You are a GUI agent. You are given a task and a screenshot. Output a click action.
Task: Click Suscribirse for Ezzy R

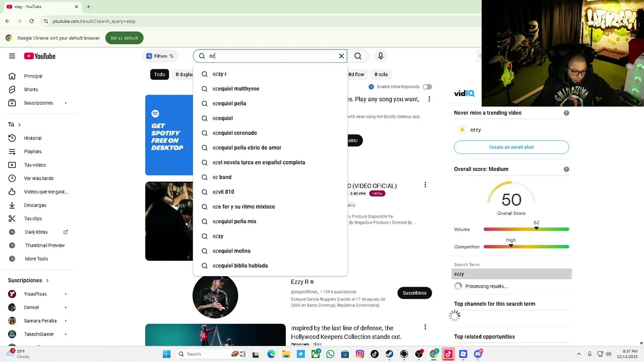click(x=415, y=293)
